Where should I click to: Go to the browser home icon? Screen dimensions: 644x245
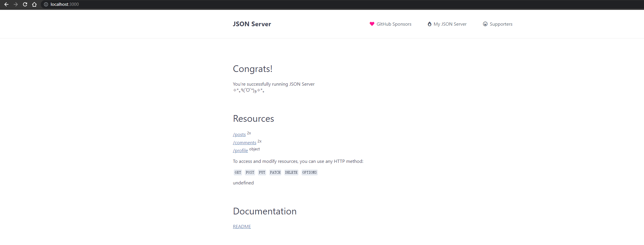34,4
